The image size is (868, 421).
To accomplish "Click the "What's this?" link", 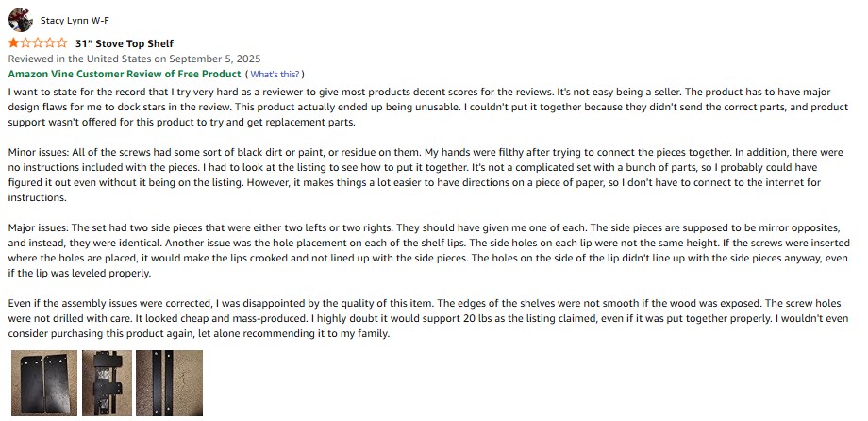I will pyautogui.click(x=275, y=74).
